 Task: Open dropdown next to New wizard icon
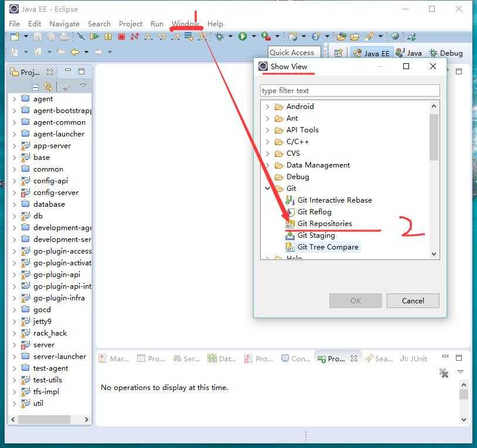[26, 36]
